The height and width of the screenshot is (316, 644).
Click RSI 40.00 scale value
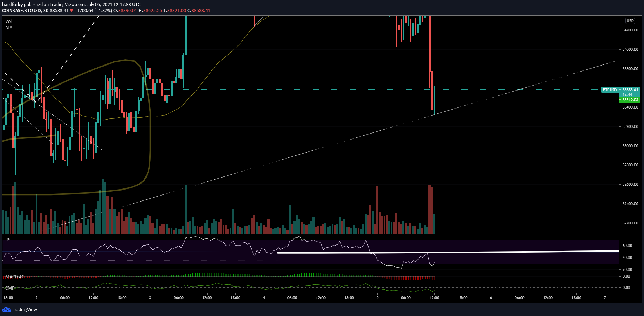(627, 258)
